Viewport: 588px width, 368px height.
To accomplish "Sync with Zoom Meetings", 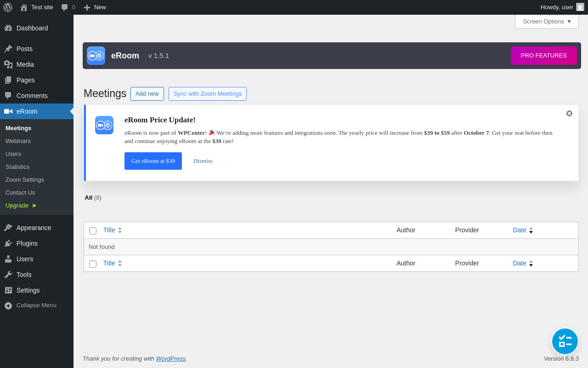I will pos(208,94).
